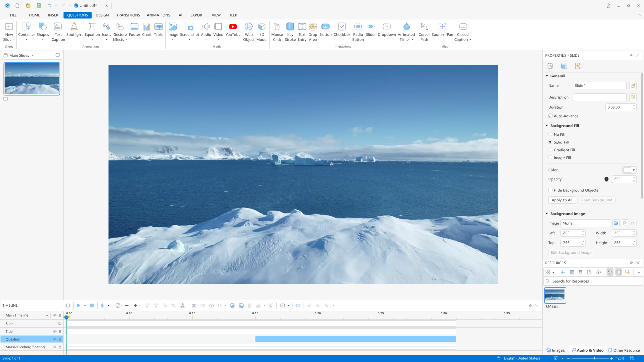The image size is (644, 362).
Task: Enable Hide Background Objects checkbox
Action: pyautogui.click(x=550, y=190)
